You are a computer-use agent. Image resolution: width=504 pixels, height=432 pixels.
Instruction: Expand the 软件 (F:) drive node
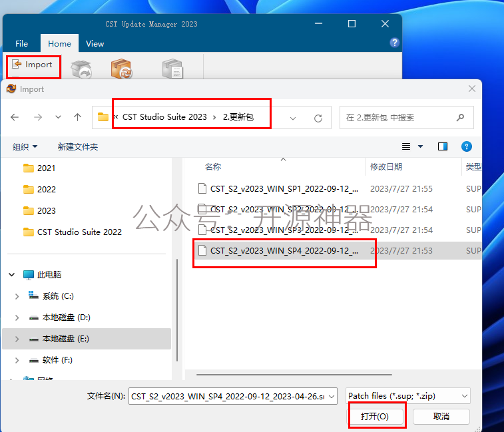17,360
